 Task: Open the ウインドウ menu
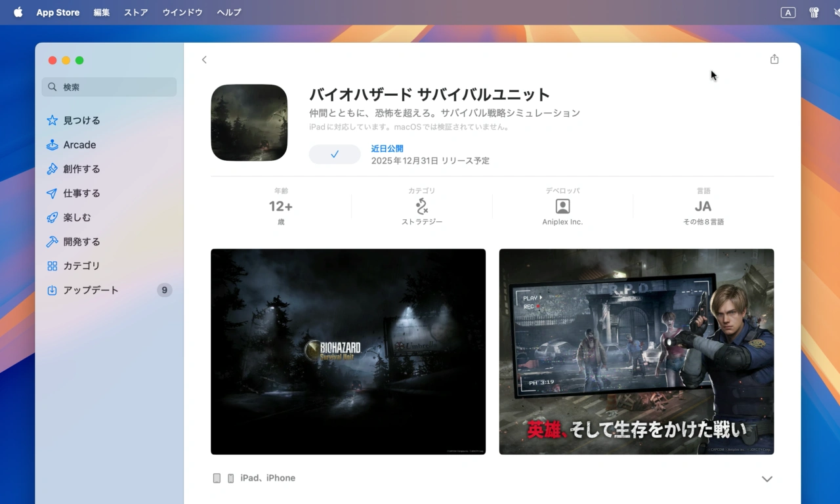click(182, 12)
